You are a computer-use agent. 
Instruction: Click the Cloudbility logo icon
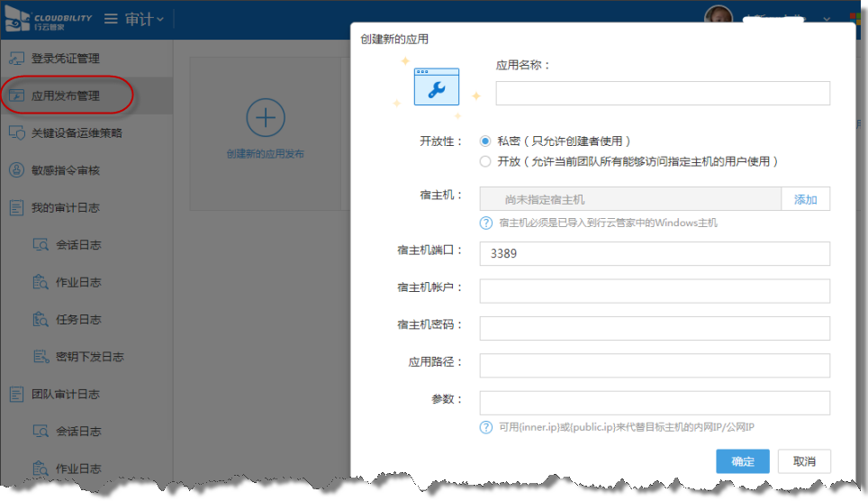[x=17, y=20]
